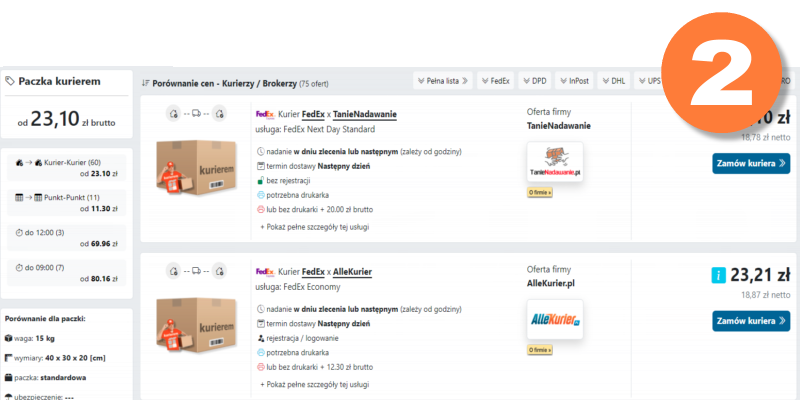Expand the 'O firmie' badge under TanieNadawanie
This screenshot has height=400, width=800.
tap(539, 192)
